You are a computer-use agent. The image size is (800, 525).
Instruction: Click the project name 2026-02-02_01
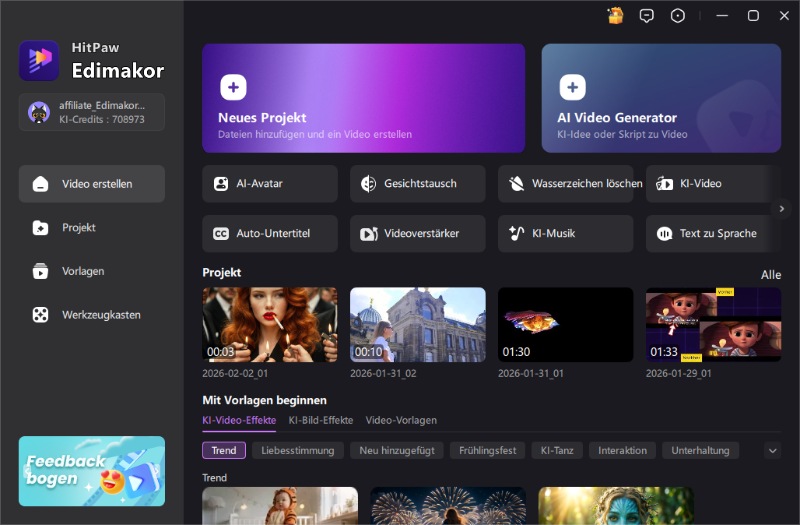235,373
